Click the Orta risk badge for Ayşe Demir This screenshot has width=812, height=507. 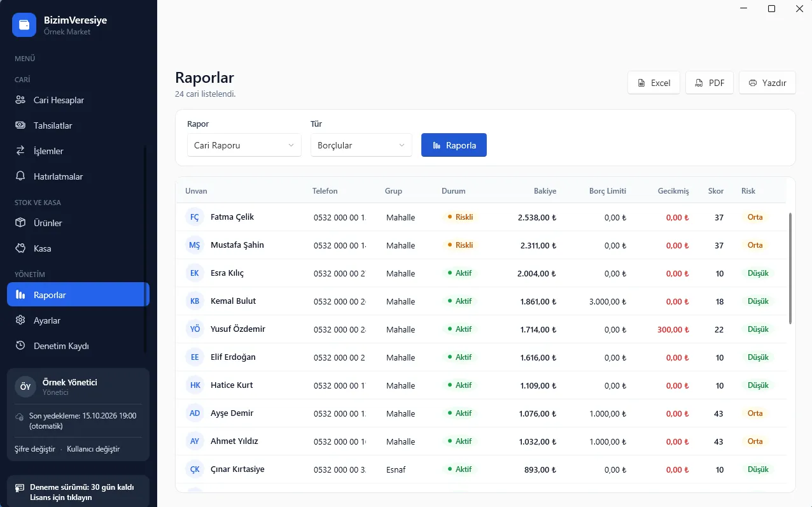755,413
